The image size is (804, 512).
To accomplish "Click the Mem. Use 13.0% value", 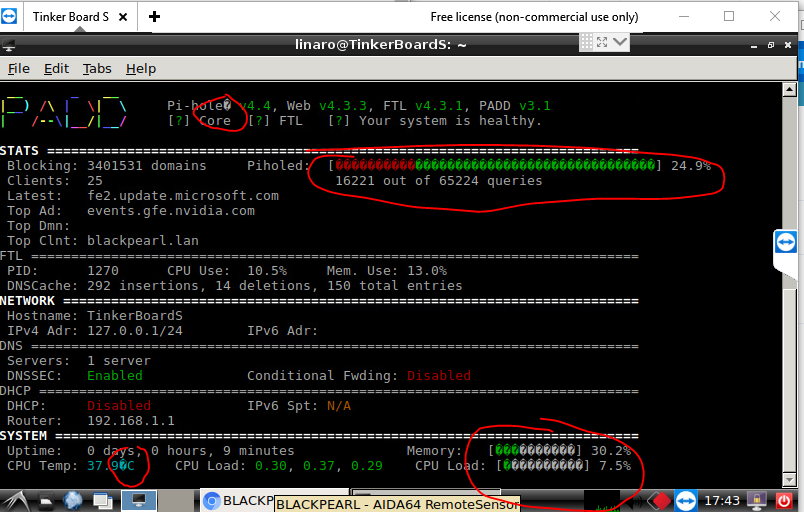I will pos(427,271).
